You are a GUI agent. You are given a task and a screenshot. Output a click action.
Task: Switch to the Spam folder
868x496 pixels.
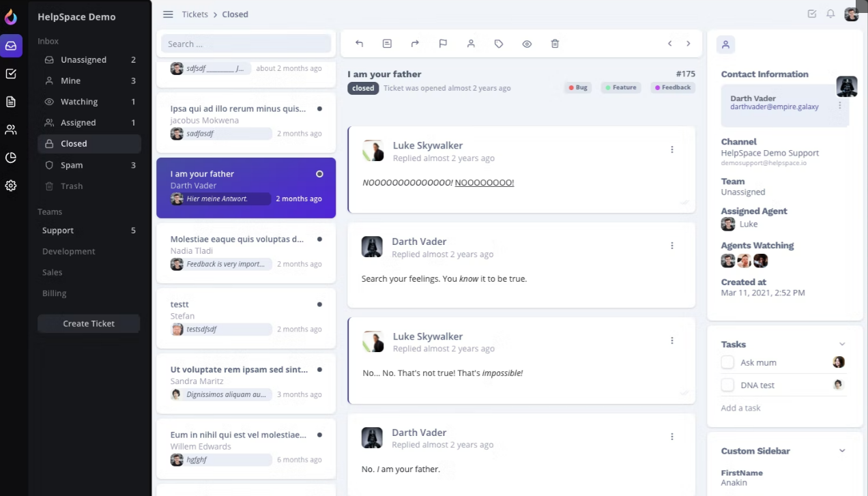pos(72,165)
